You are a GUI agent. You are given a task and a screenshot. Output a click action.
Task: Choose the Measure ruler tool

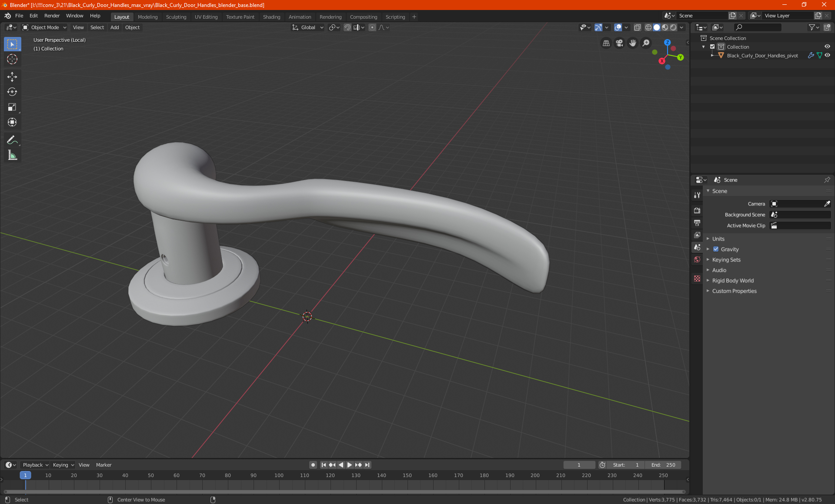(12, 156)
